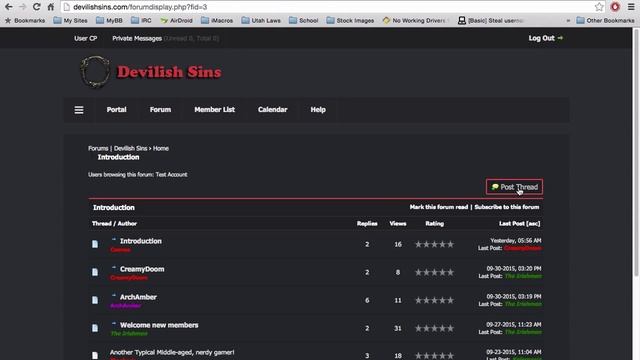
Task: Click Subscribe to this forum
Action: coord(507,207)
